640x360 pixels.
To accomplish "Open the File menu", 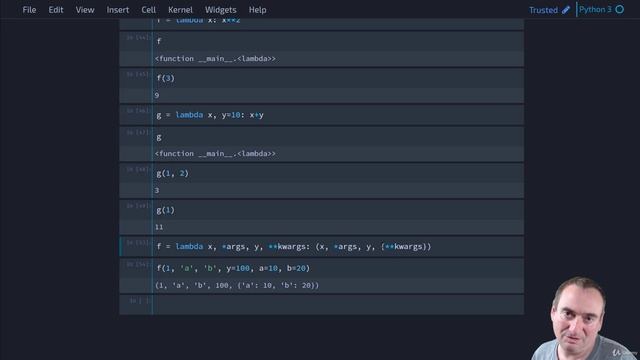I will tap(29, 10).
